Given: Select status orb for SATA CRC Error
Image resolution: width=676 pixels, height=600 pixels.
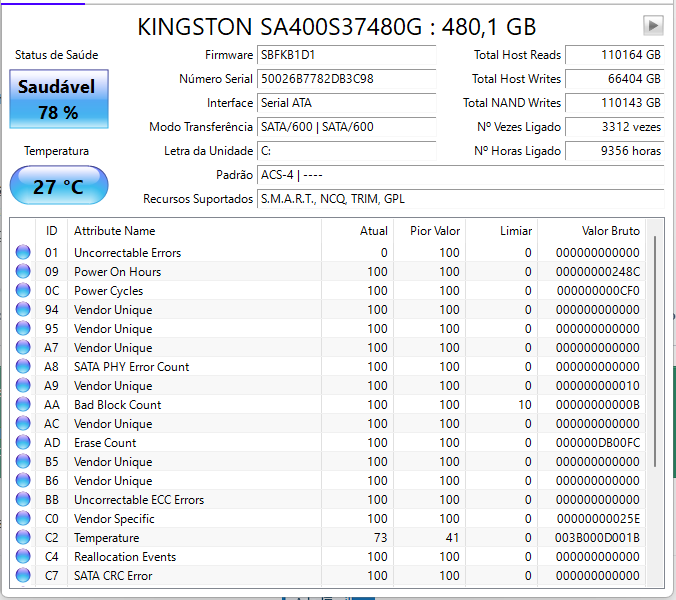Looking at the screenshot, I should click(x=23, y=575).
